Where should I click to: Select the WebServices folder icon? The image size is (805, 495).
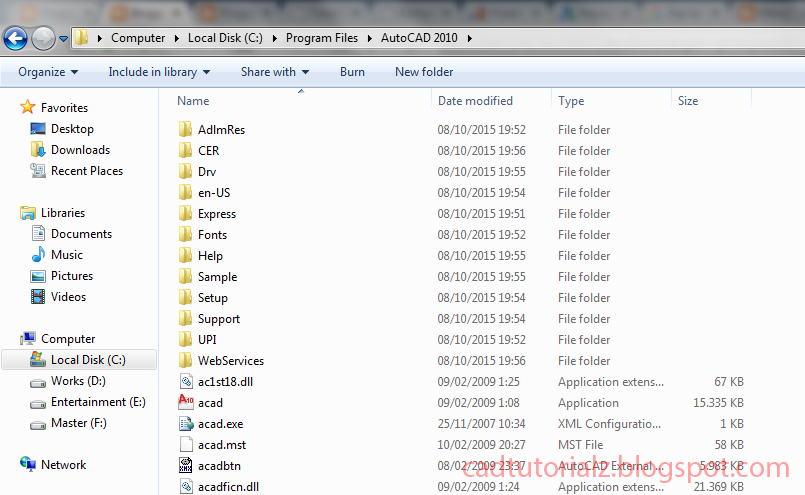185,360
